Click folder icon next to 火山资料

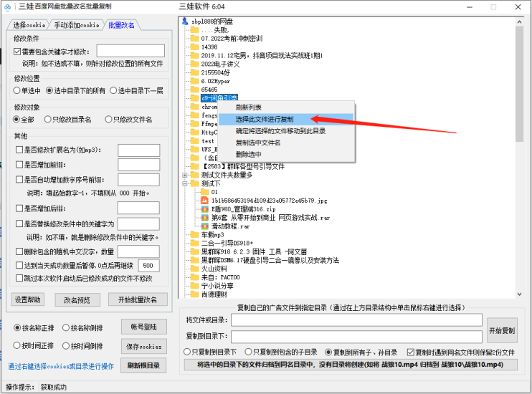pos(194,268)
